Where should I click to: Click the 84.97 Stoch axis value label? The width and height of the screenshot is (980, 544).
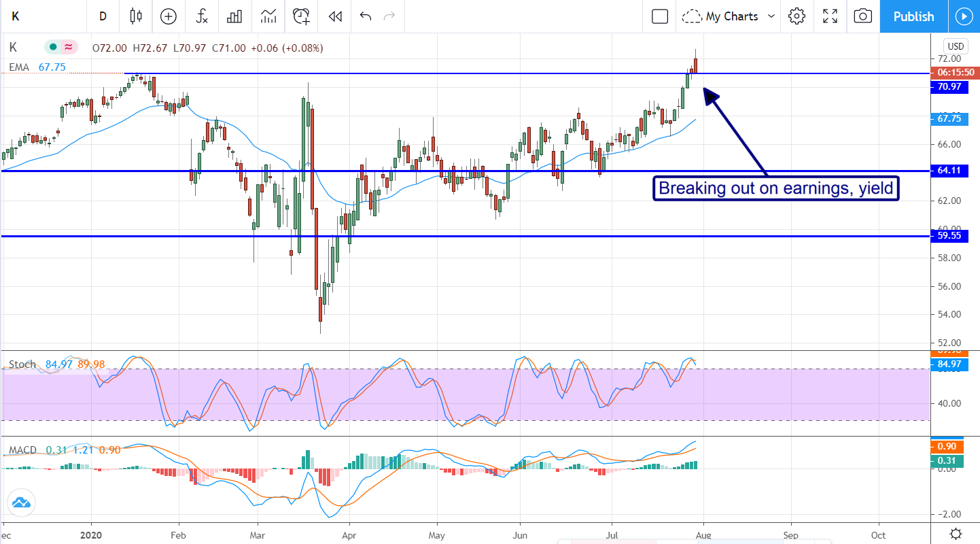948,364
